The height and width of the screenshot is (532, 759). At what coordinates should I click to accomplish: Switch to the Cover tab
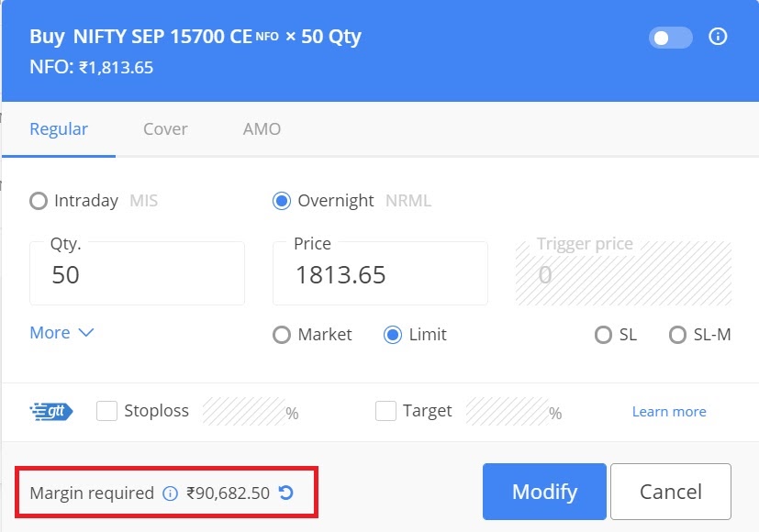coord(165,129)
